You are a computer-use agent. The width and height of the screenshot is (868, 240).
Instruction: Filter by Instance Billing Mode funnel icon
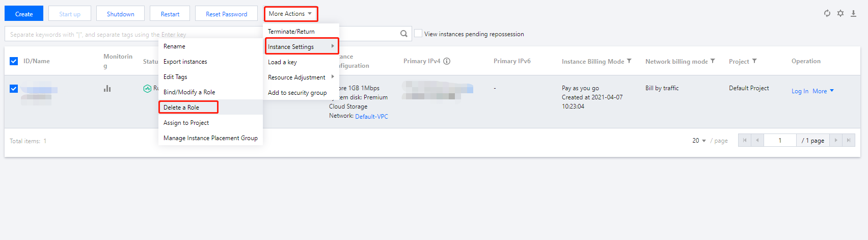pyautogui.click(x=629, y=61)
